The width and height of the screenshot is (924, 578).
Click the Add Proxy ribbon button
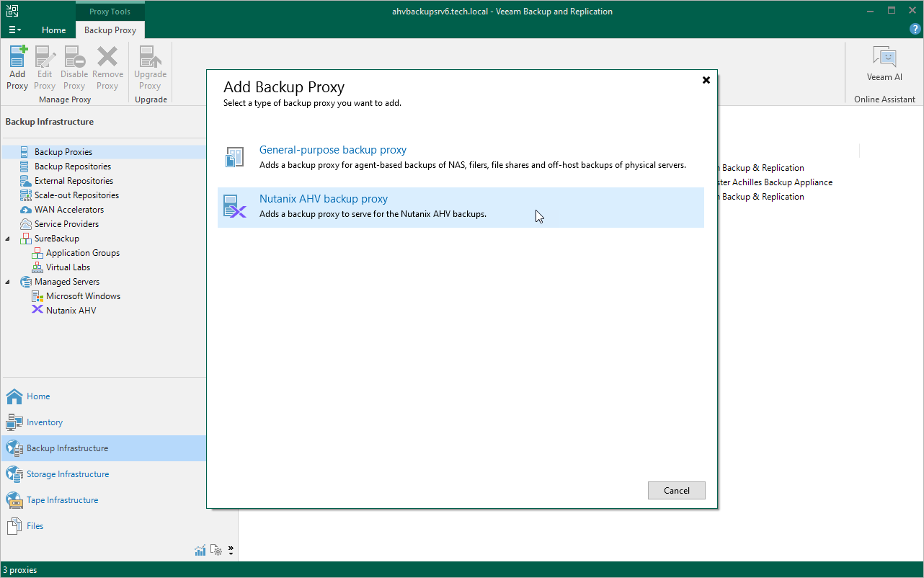pyautogui.click(x=17, y=68)
